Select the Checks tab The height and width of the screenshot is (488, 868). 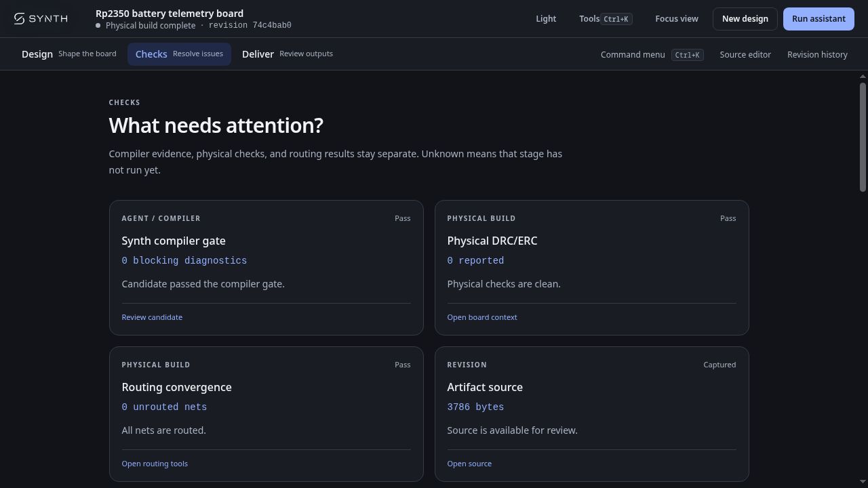click(179, 54)
